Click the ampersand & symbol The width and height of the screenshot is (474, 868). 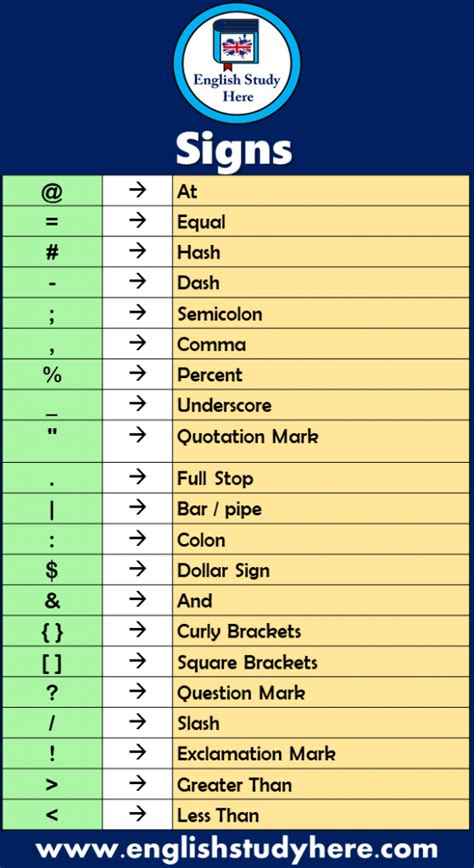pos(51,601)
